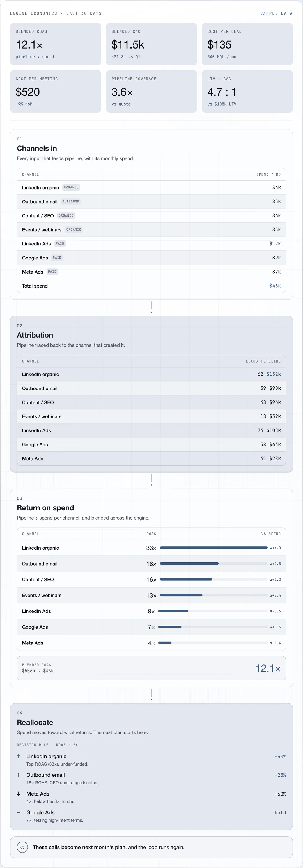Click the SPEND / MO column header
The image size is (303, 868).
tap(268, 175)
